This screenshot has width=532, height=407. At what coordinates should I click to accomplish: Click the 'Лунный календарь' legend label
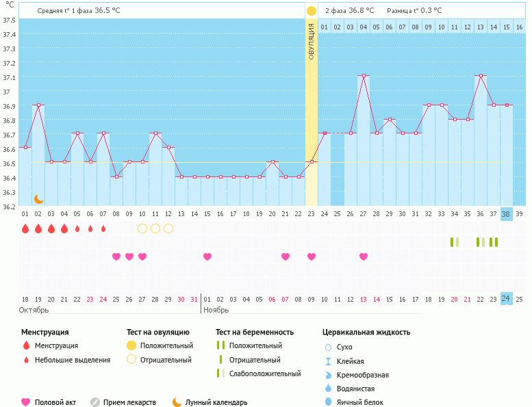click(216, 402)
